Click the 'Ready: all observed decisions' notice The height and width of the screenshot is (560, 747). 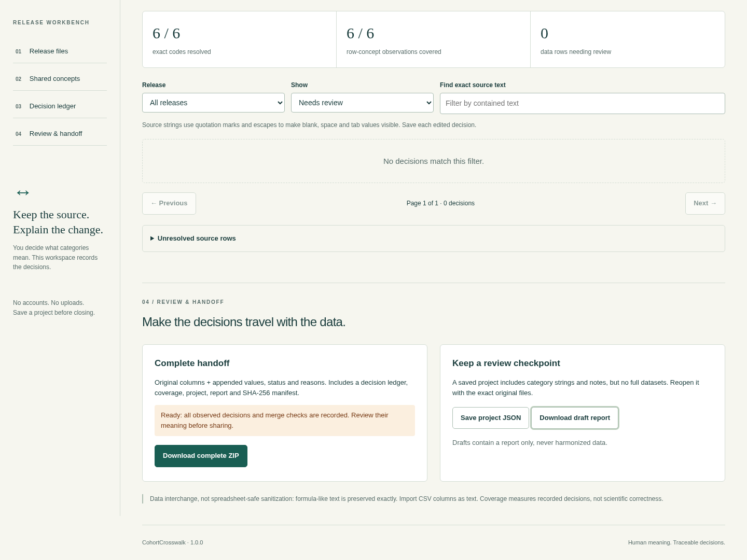tap(285, 421)
